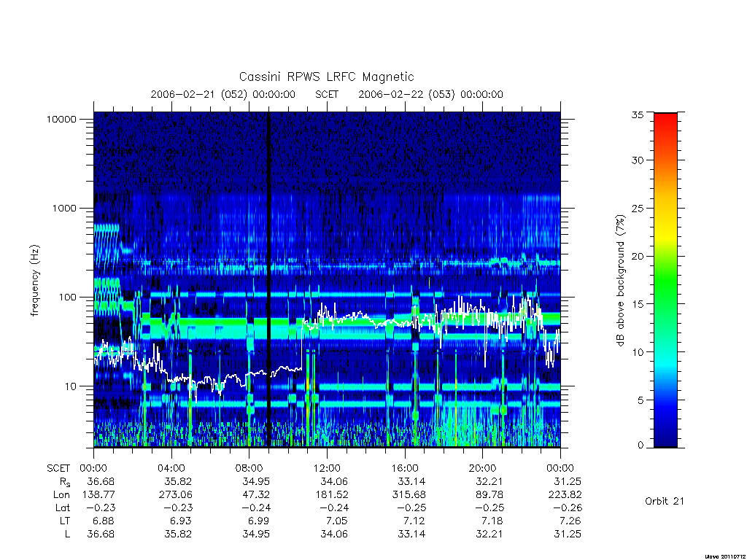
Task: Click the color bar legend
Action: coord(665,280)
